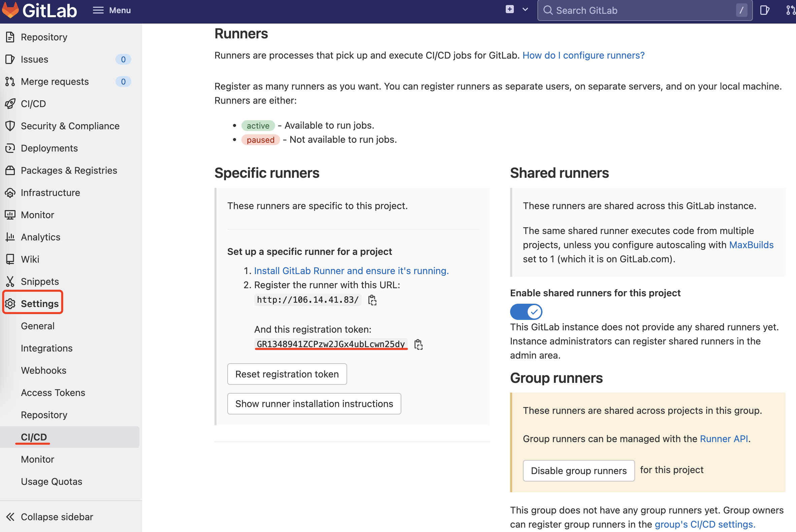Screen dimensions: 796x532
Task: Open Webhooks in Settings submenu
Action: 43,370
